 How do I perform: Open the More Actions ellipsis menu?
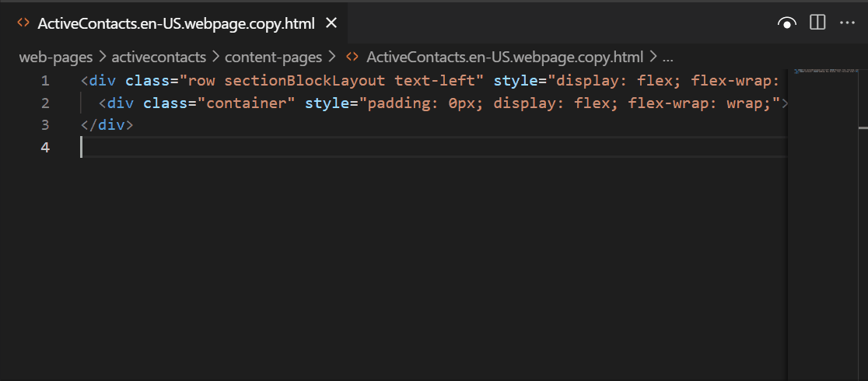click(847, 23)
